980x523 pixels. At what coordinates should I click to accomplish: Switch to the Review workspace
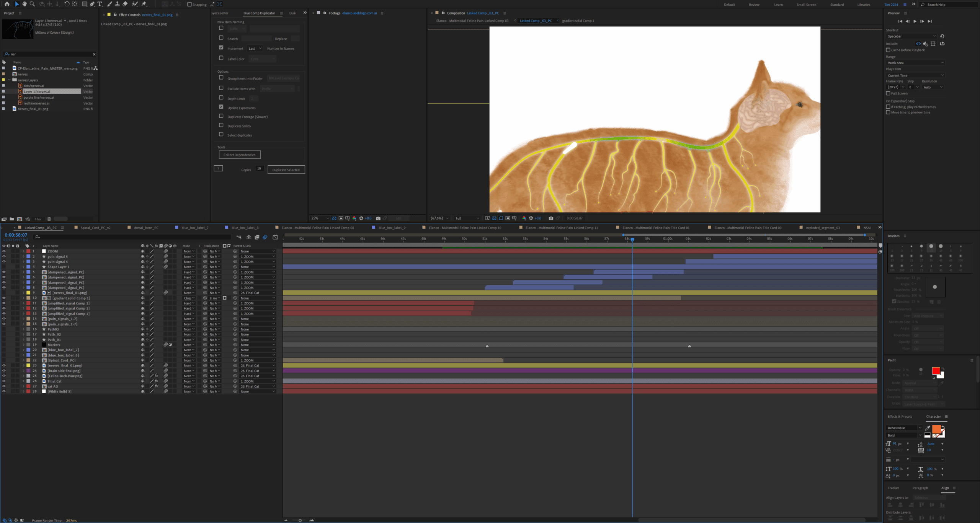pos(754,5)
